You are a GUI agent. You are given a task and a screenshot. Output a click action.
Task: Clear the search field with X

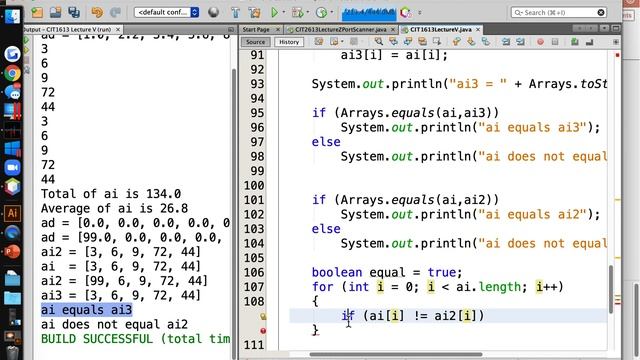[x=601, y=13]
